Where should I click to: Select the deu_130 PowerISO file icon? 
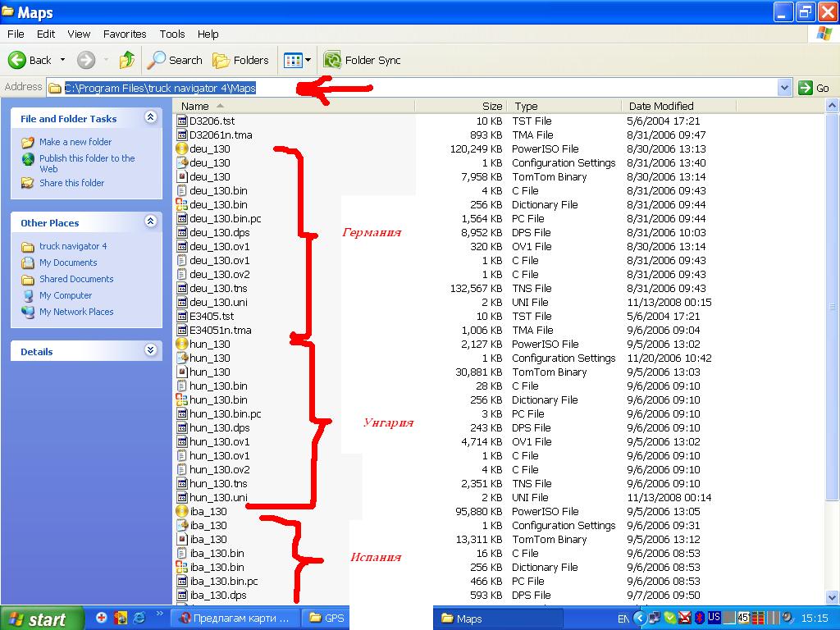[182, 149]
